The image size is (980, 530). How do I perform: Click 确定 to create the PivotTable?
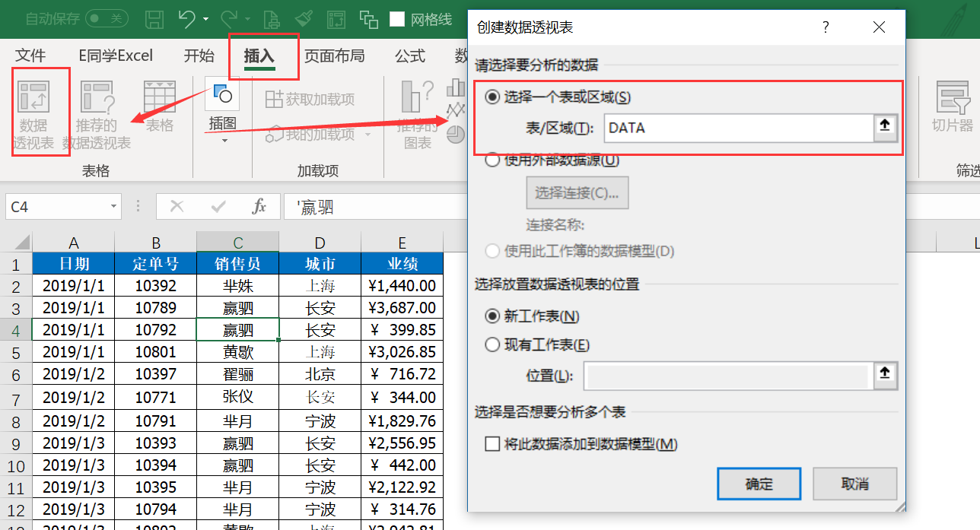click(x=759, y=484)
